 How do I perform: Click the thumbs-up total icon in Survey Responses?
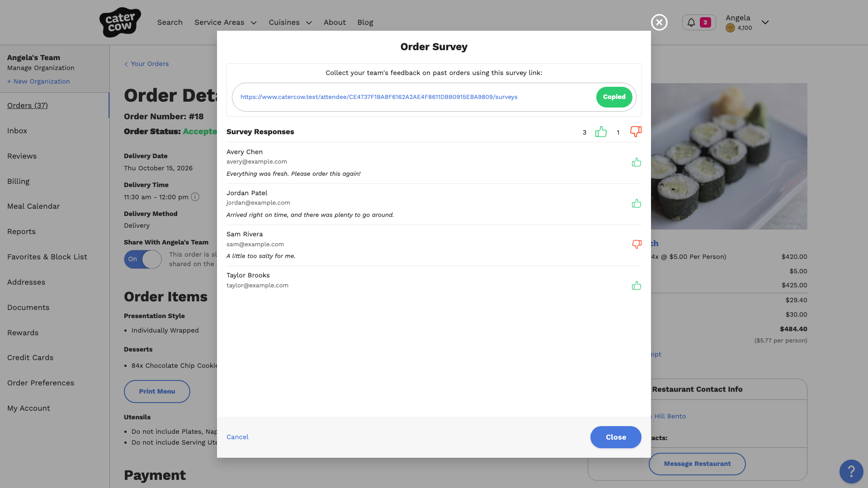click(601, 132)
